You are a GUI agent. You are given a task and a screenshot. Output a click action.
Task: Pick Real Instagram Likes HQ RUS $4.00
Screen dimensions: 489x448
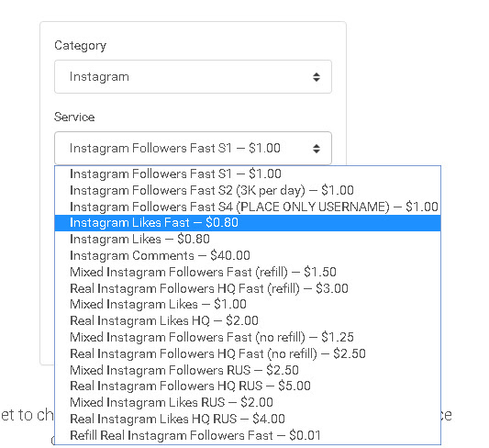click(x=248, y=419)
